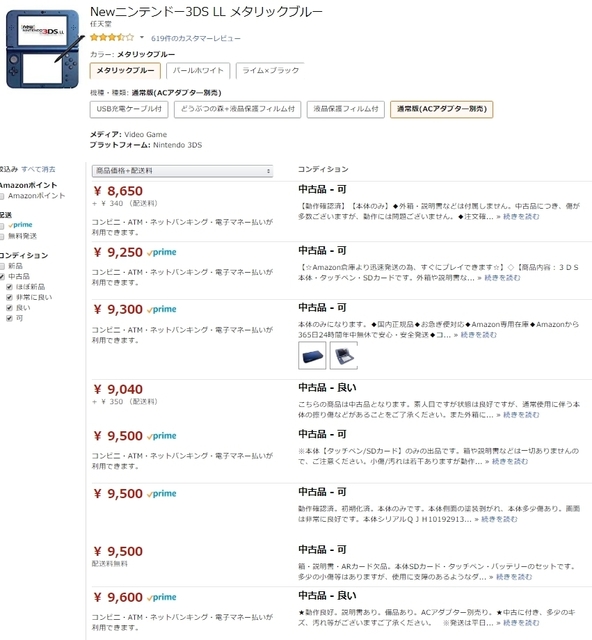Screen dimensions: 592x640
Task: Uncheck the 非常に良い checkbox
Action: coord(9,298)
